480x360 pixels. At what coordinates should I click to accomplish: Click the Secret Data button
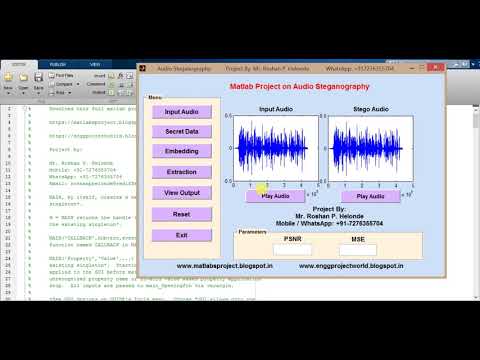pos(182,132)
